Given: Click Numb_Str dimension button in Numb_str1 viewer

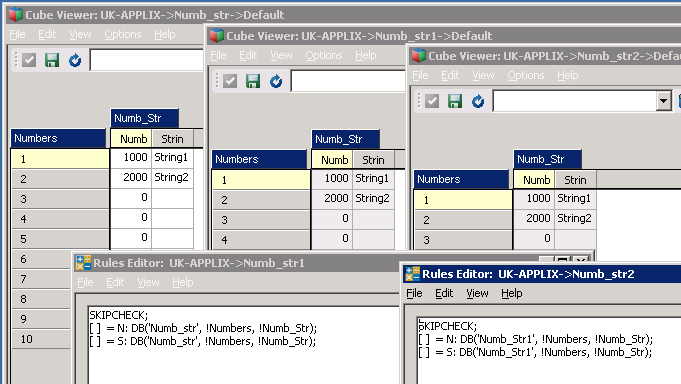Looking at the screenshot, I should click(x=345, y=139).
